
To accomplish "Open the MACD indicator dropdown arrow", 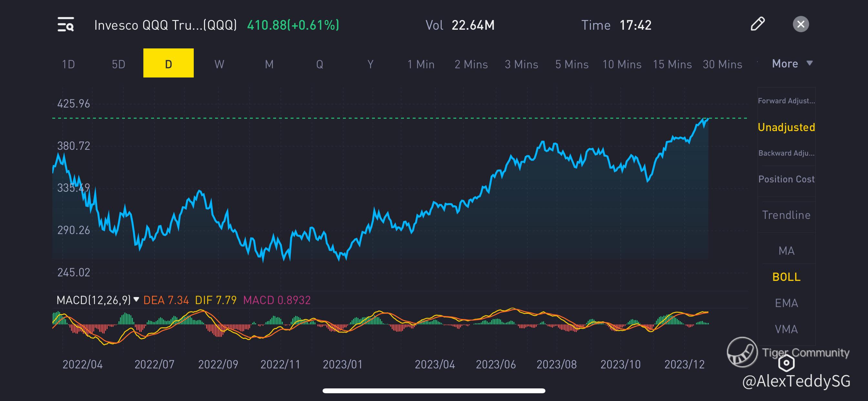I will tap(136, 299).
